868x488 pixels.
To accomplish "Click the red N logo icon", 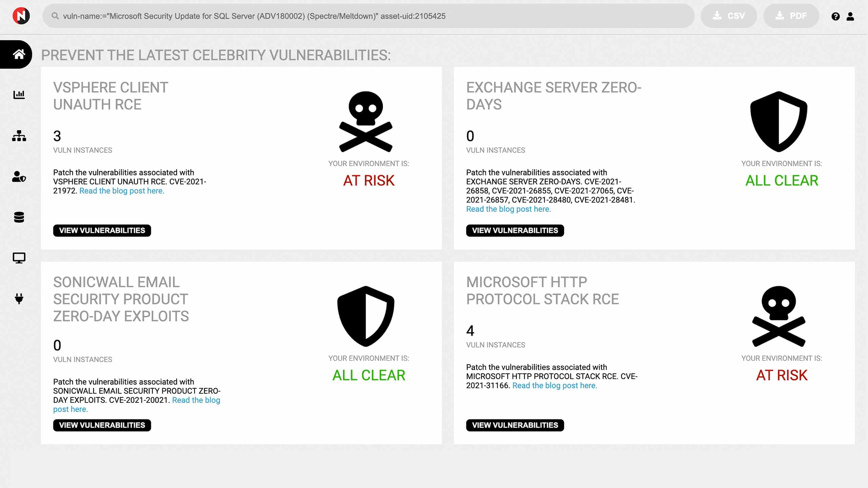I will click(x=21, y=16).
